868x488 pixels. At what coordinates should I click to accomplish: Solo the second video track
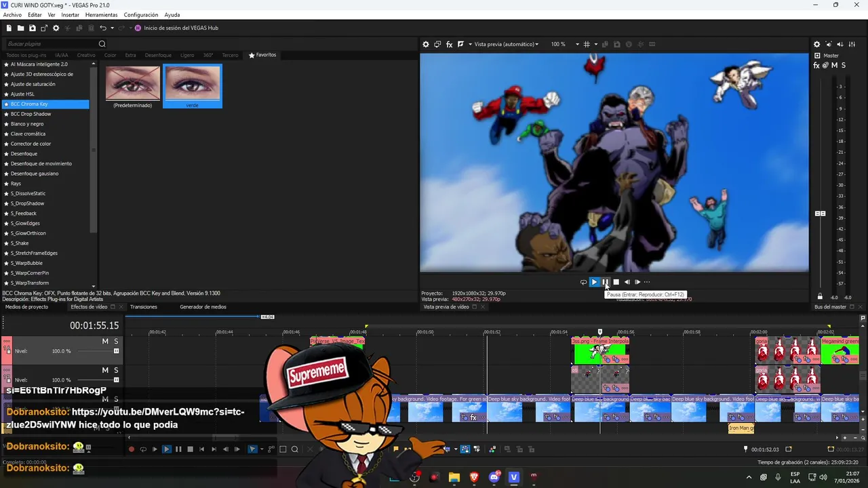(116, 370)
